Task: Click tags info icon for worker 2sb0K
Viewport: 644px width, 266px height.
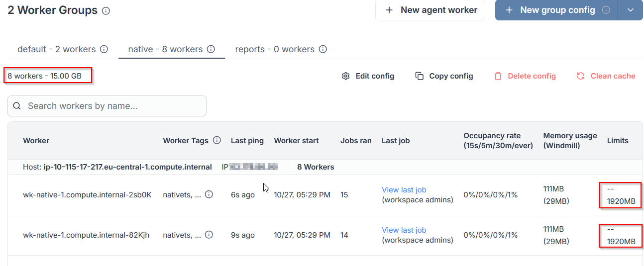Action: coord(209,194)
